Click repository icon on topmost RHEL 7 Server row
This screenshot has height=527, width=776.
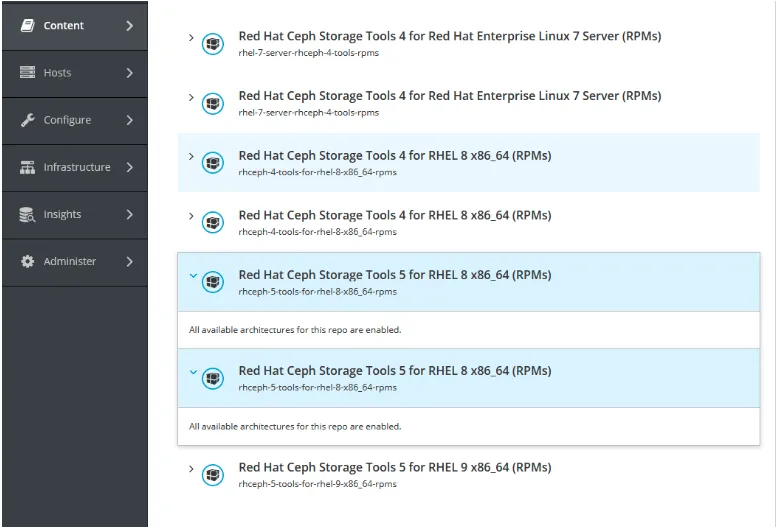point(213,43)
